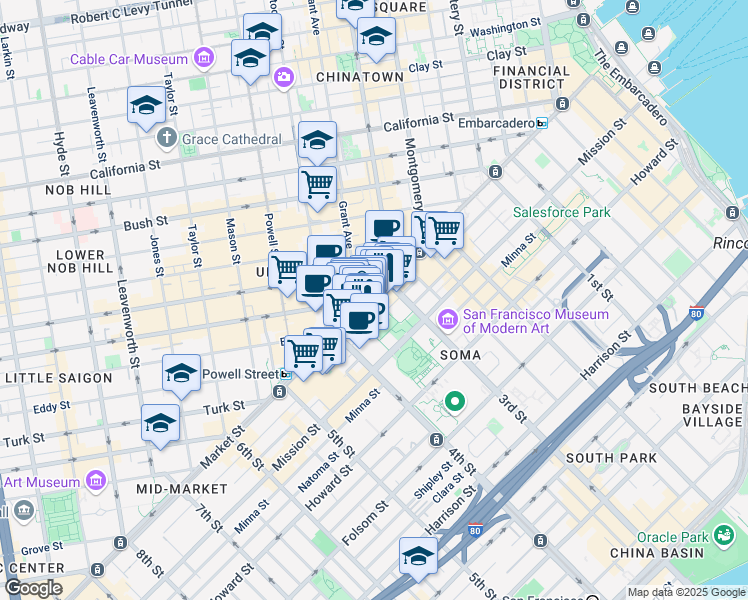
Task: Click the Eddy St street label
Action: 52,407
